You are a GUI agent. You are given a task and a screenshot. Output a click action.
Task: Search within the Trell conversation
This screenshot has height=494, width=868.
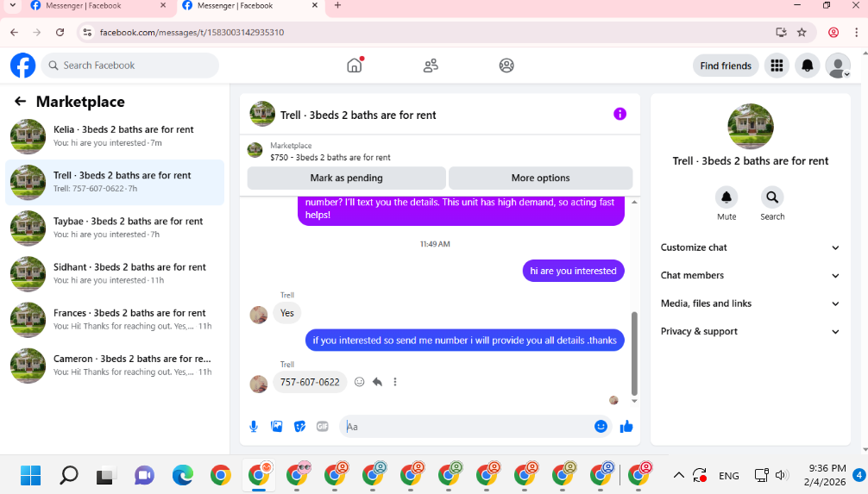tap(772, 197)
